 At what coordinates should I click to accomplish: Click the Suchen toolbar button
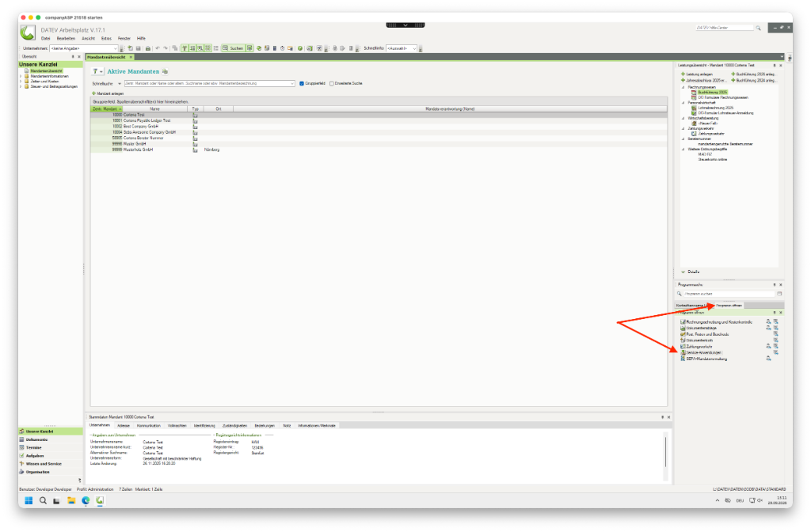233,48
